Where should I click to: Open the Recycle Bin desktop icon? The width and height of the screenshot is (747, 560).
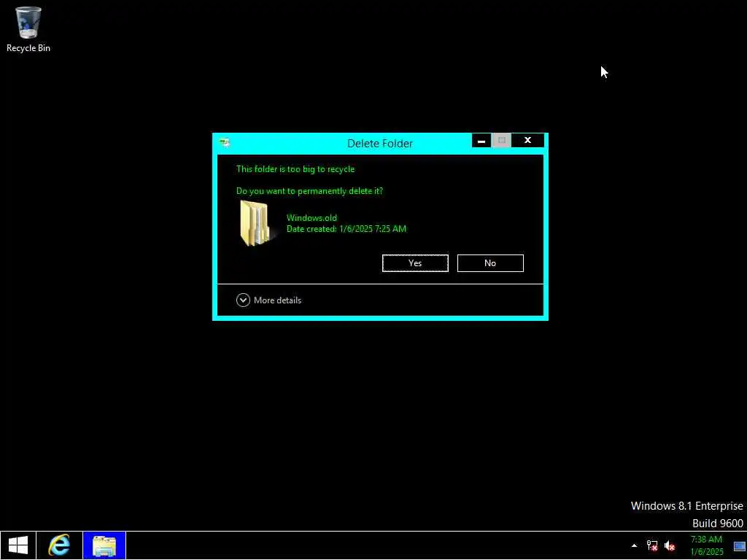[28, 29]
